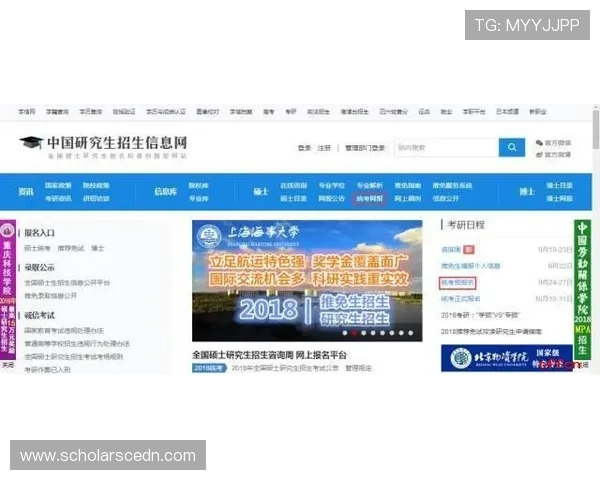Open 学职平台 in top bar
Image resolution: width=600 pixels, height=480 pixels.
tap(474, 111)
